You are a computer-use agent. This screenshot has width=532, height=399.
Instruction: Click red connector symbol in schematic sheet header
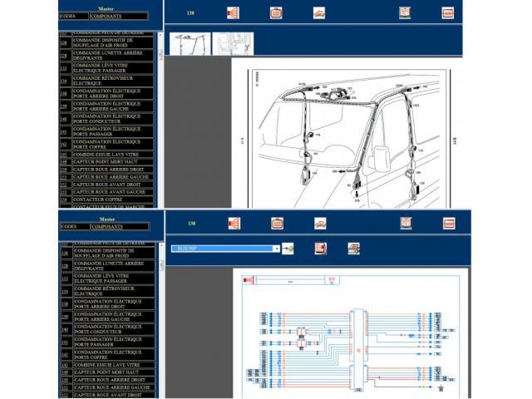point(249,280)
